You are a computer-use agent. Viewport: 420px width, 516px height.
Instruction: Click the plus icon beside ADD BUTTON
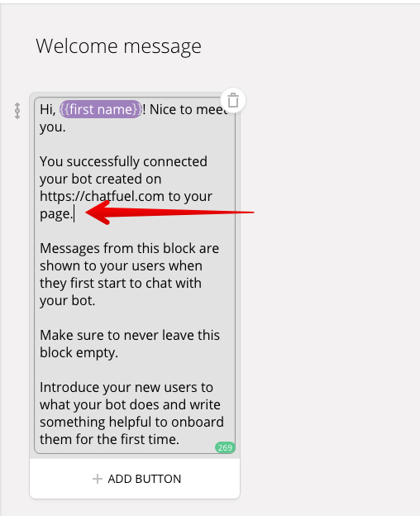coord(98,479)
